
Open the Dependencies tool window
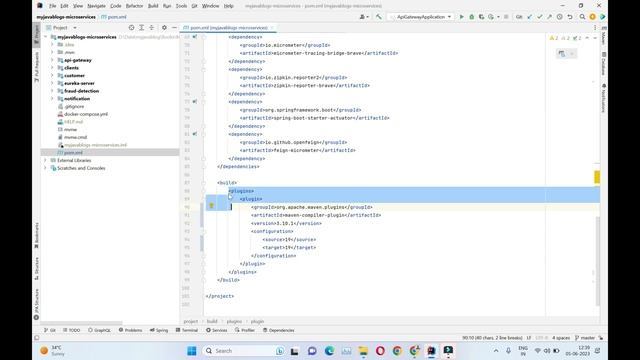(x=278, y=330)
